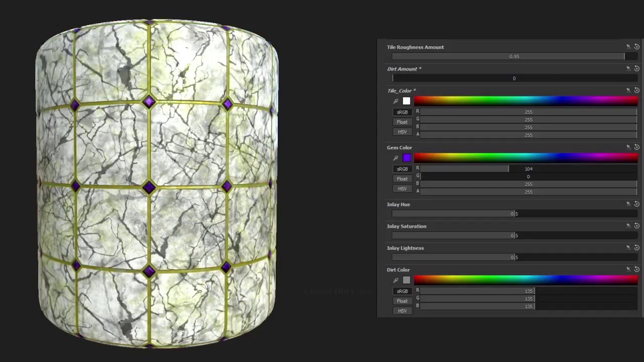
Task: Reset Tile_Color to default
Action: tap(636, 90)
